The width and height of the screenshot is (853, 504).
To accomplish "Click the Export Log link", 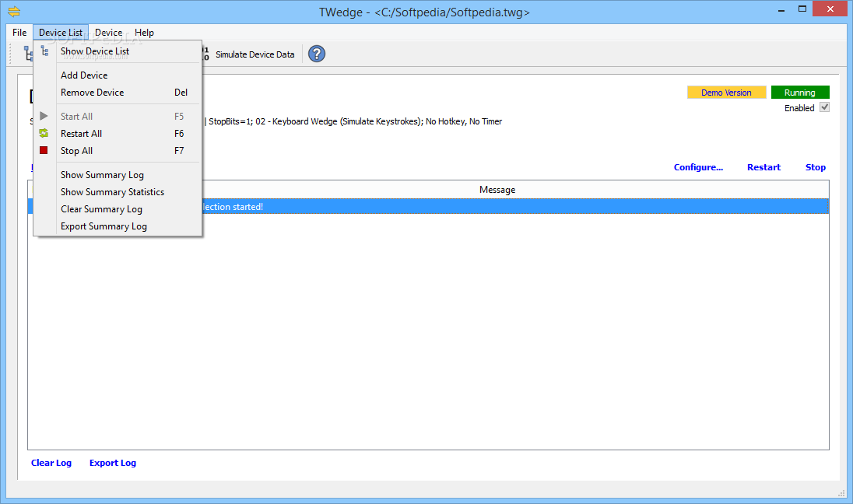I will [x=113, y=463].
